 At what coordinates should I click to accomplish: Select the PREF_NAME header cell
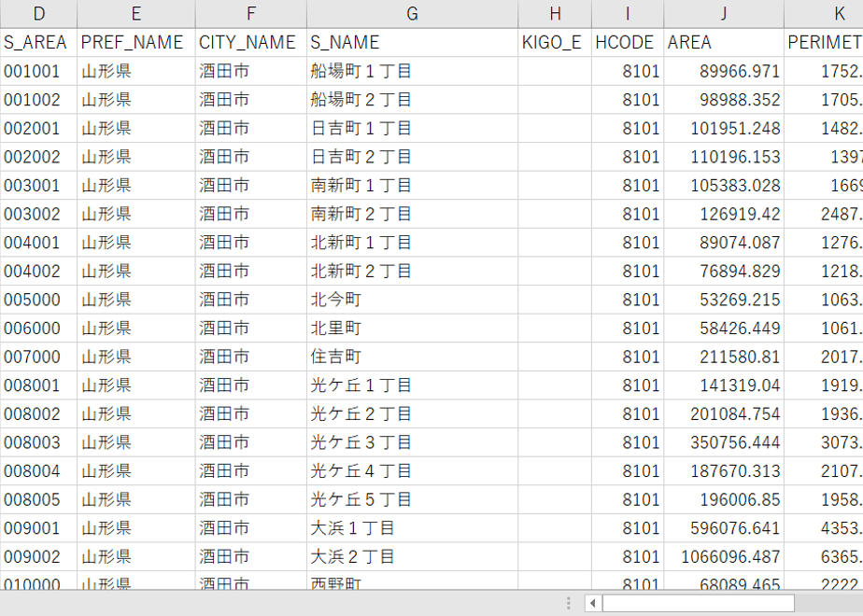pos(136,42)
